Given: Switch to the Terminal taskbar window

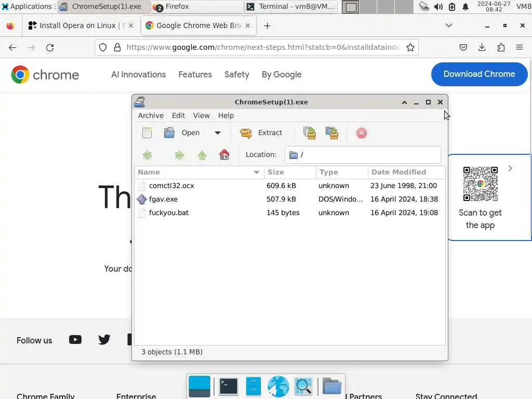Looking at the screenshot, I should point(291,6).
